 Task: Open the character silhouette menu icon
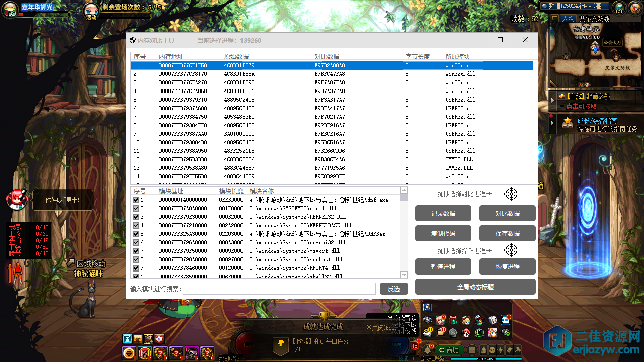click(483, 350)
